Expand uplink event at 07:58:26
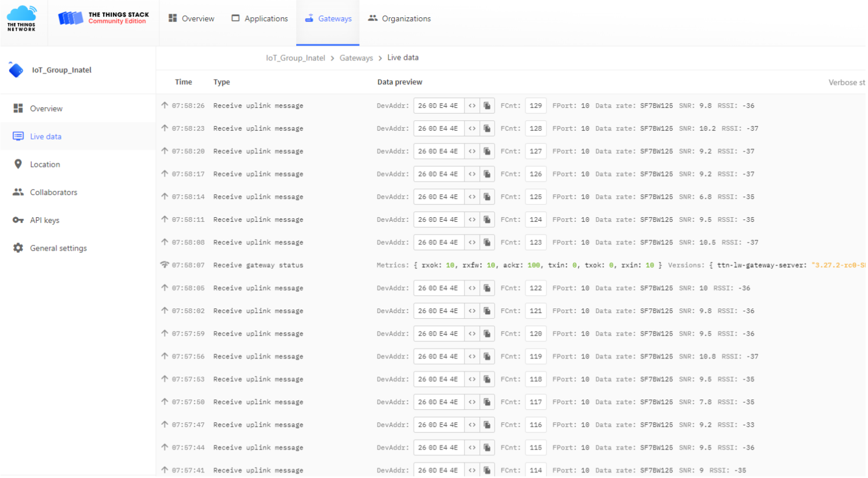Viewport: 868px width, 478px height. pyautogui.click(x=258, y=106)
